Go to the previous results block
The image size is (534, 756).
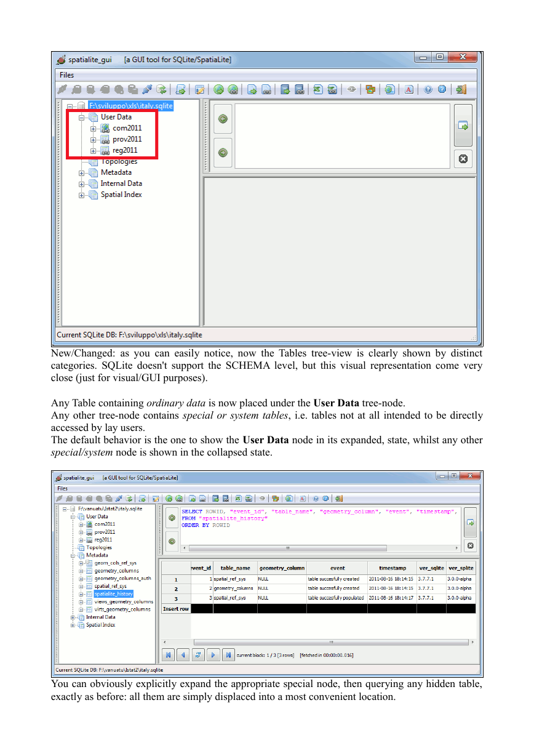[183, 655]
